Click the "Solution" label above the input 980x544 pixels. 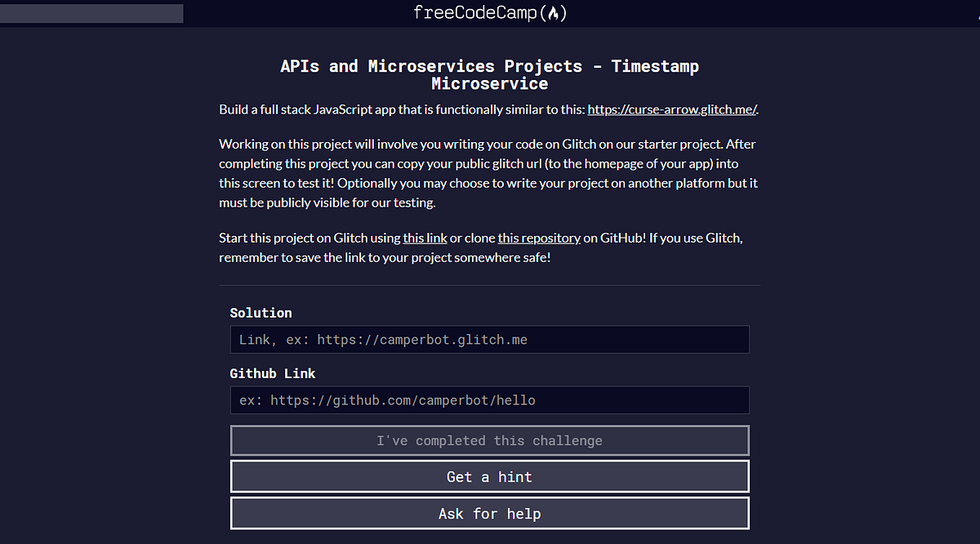[x=261, y=312]
